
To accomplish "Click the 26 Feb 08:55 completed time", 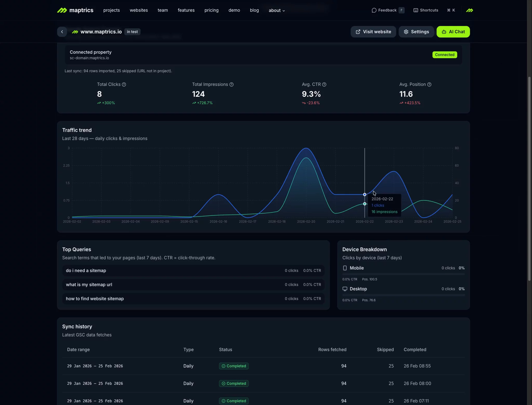I will [x=417, y=366].
